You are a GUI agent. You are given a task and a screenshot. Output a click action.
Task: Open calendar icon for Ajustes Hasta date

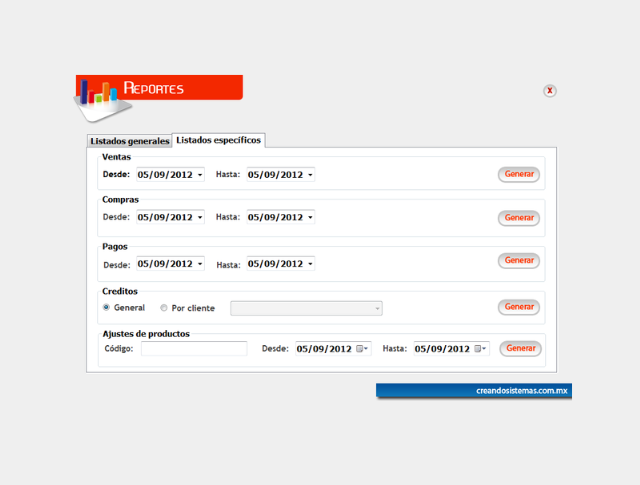coord(480,349)
